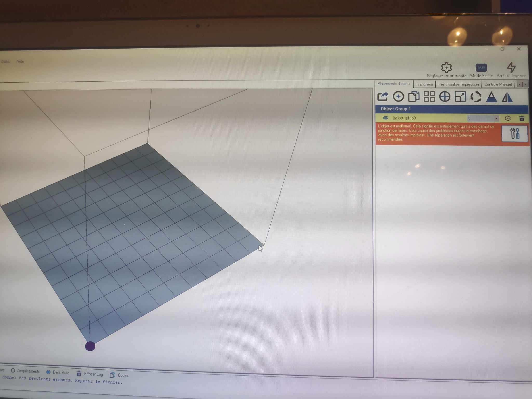Screen dimensions: 532x399
Task: Toggle visibility eye of jacket split p3
Action: tap(385, 118)
